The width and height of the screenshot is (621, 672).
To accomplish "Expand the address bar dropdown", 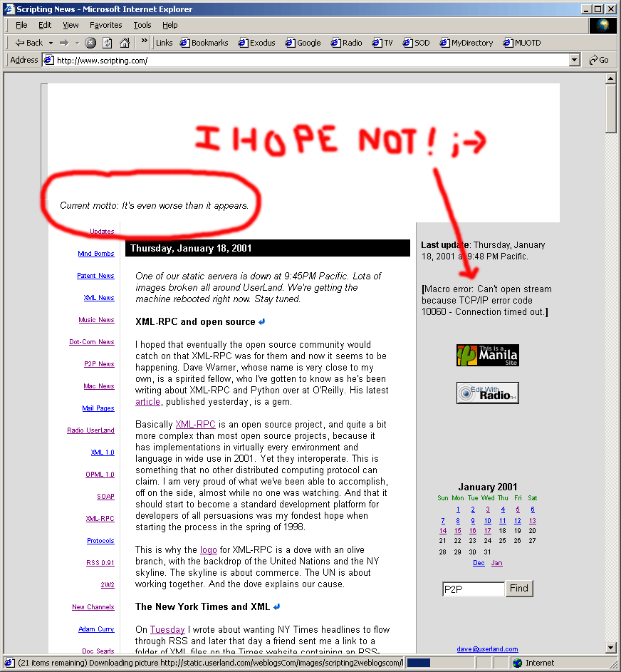I will pos(575,61).
